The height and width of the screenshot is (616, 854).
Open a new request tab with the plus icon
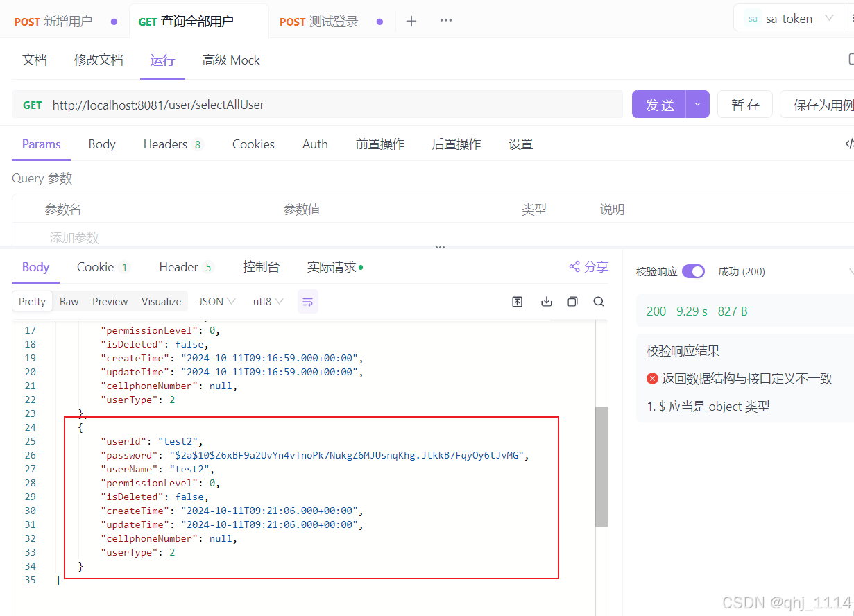coord(411,22)
